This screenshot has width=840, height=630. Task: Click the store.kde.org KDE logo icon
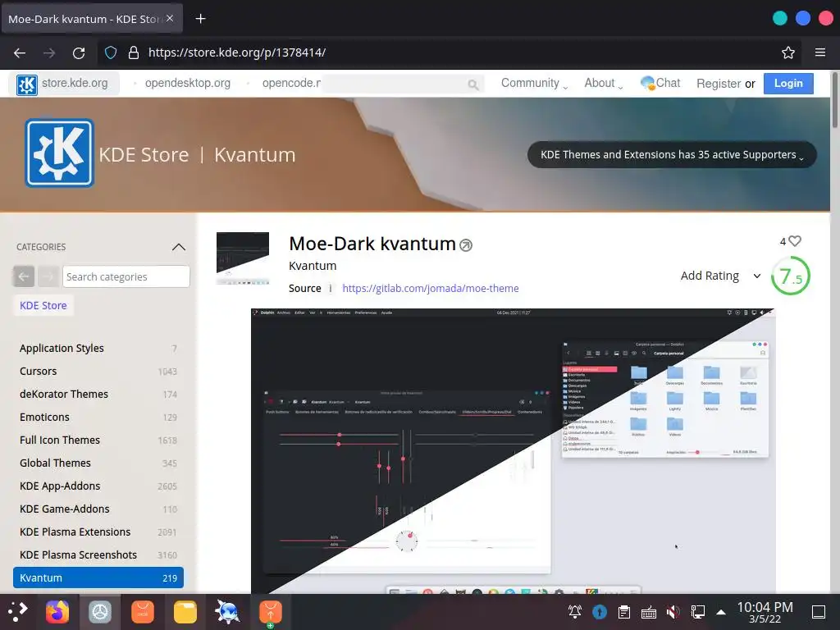[x=27, y=84]
